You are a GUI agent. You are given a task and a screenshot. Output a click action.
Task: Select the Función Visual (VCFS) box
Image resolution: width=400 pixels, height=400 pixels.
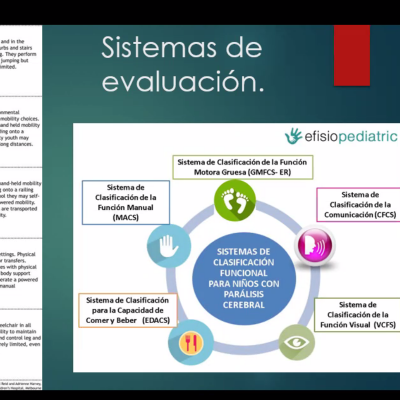[x=357, y=315]
